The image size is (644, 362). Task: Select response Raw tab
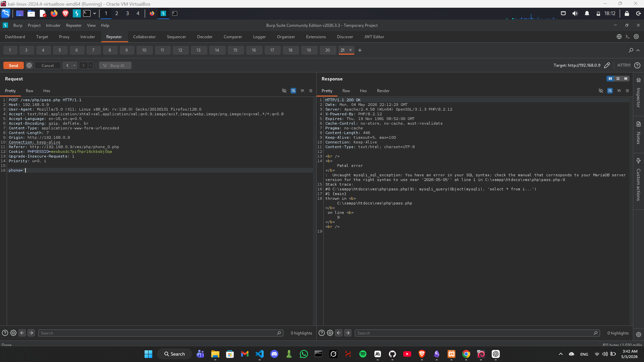(346, 91)
